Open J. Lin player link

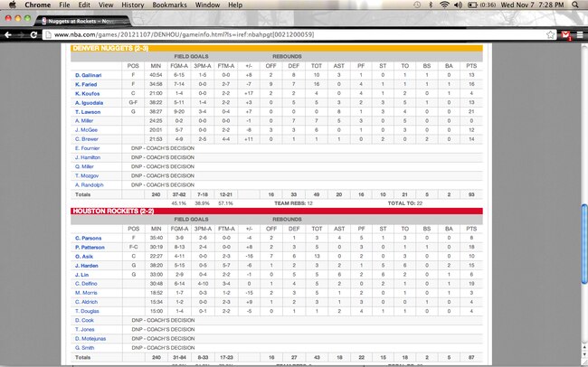[x=81, y=275]
